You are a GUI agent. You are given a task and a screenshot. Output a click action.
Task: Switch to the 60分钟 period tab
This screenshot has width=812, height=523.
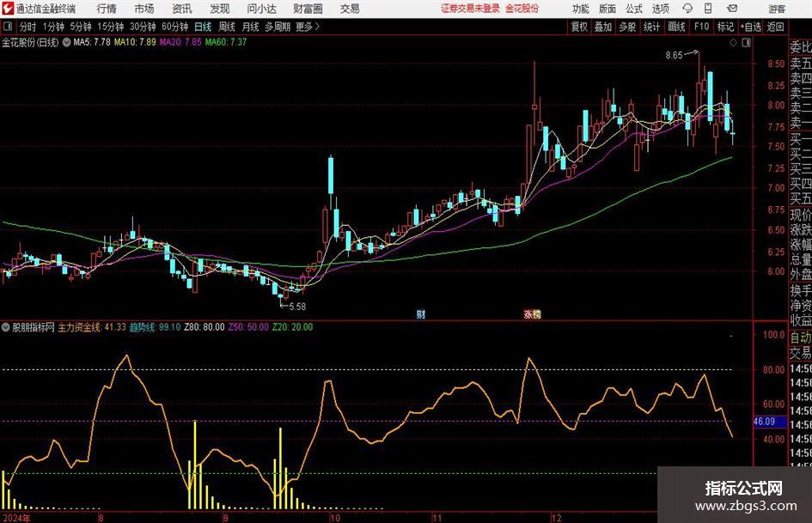[174, 27]
